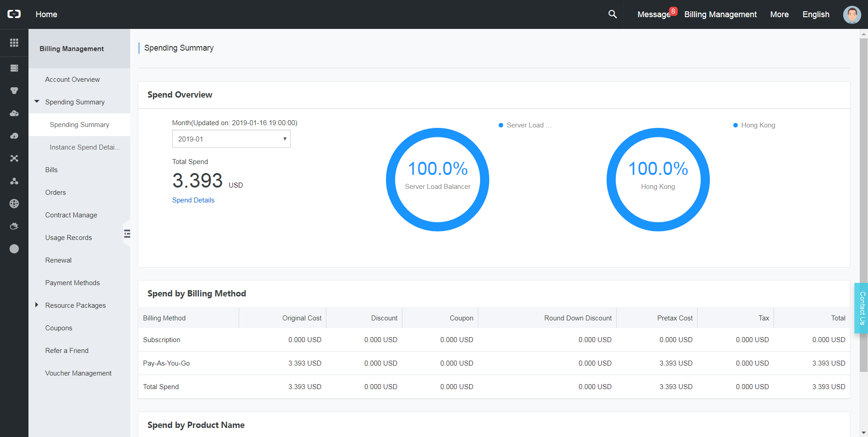This screenshot has width=868, height=437.
Task: Open the server stack icon in sidebar
Action: click(14, 68)
